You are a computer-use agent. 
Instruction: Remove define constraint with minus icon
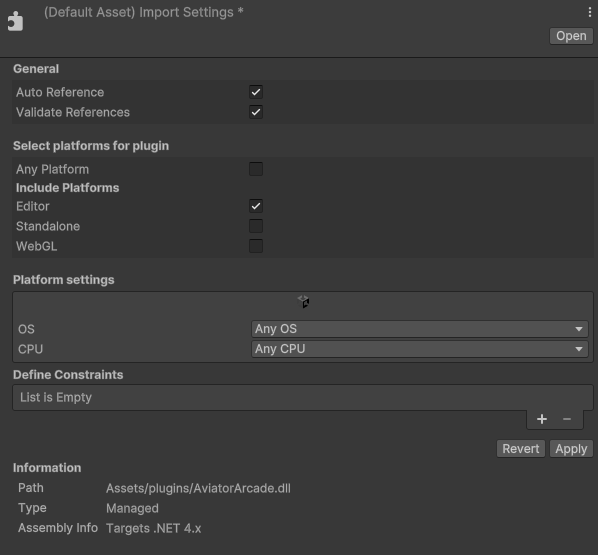coord(567,419)
